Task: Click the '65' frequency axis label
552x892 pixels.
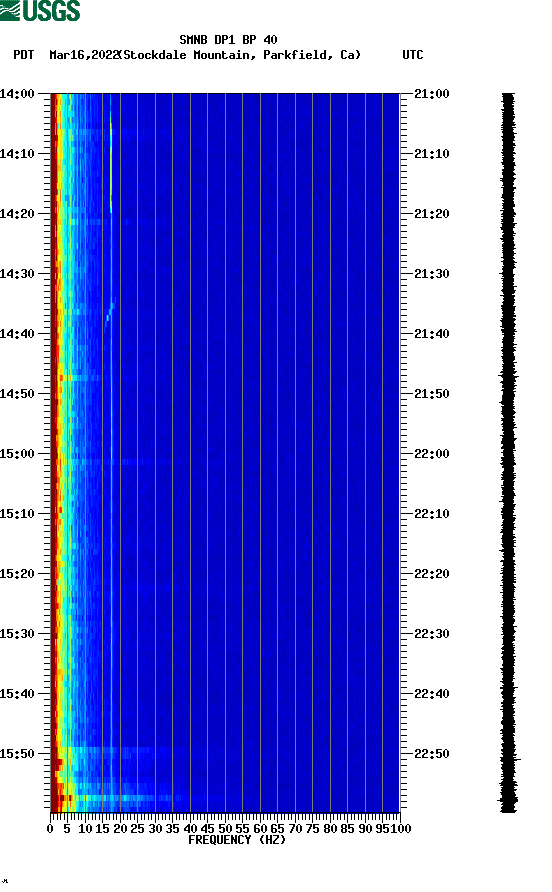Action: coord(277,829)
